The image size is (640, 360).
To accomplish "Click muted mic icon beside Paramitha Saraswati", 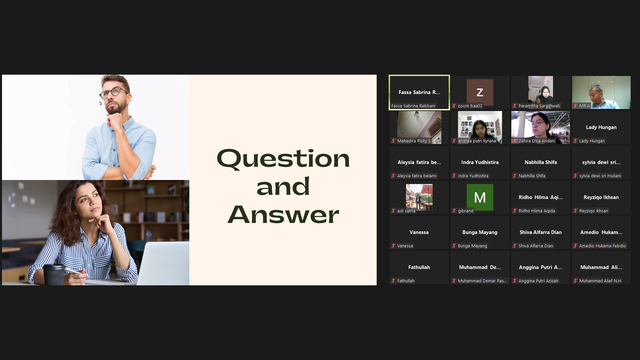I will point(515,106).
